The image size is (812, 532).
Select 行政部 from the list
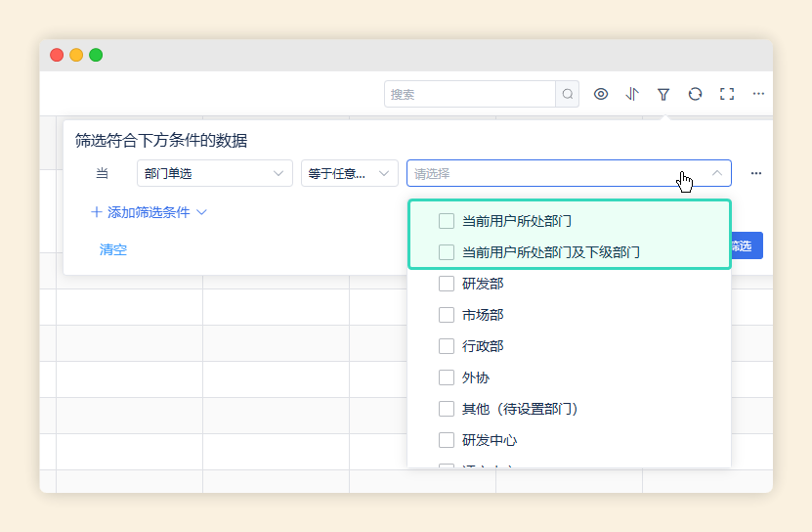coord(482,346)
